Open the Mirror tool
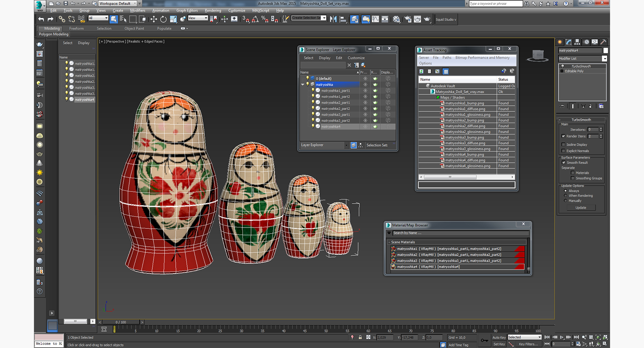 (333, 19)
